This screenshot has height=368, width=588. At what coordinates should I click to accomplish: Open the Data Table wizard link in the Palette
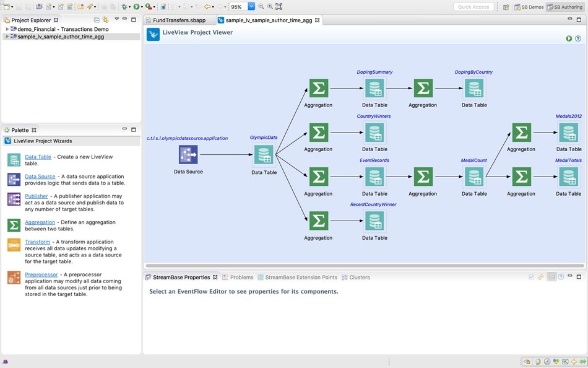point(40,157)
